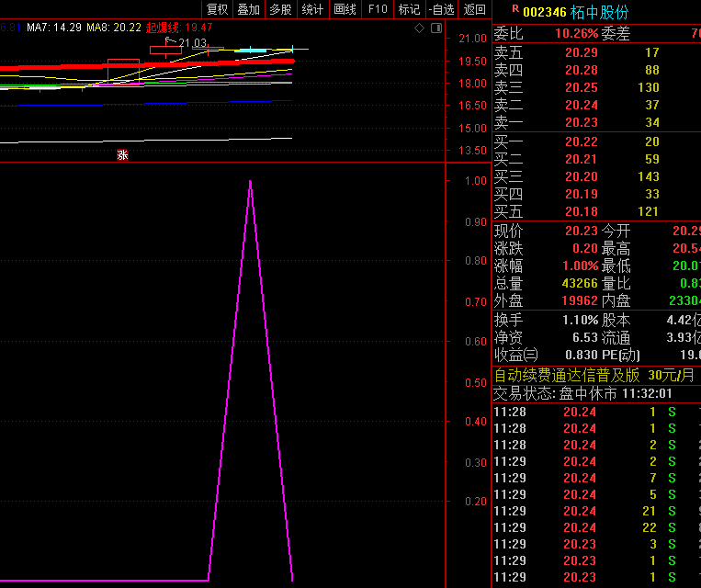Screen dimensions: 701x588
Task: Click the 自动续费通达信普及版 promotion banner
Action: [x=567, y=376]
